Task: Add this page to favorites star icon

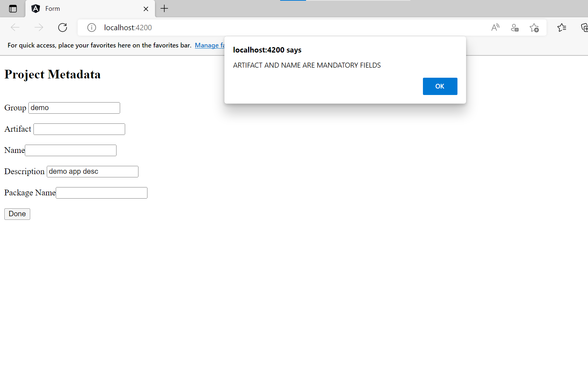Action: 534,27
